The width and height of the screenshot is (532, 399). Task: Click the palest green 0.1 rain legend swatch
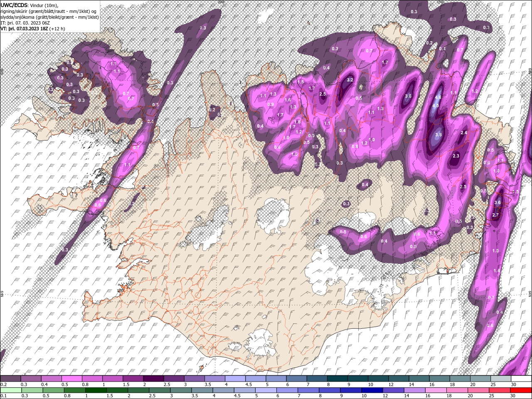pos(11,390)
